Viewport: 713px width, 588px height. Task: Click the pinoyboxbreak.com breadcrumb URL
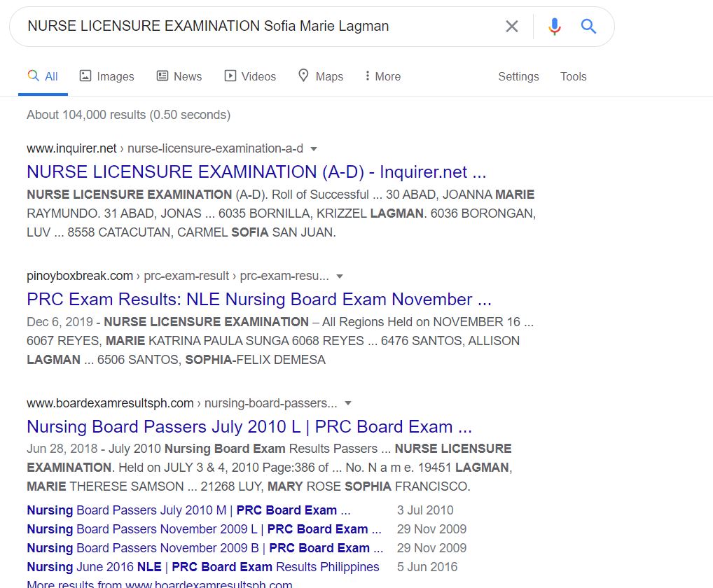click(x=178, y=276)
